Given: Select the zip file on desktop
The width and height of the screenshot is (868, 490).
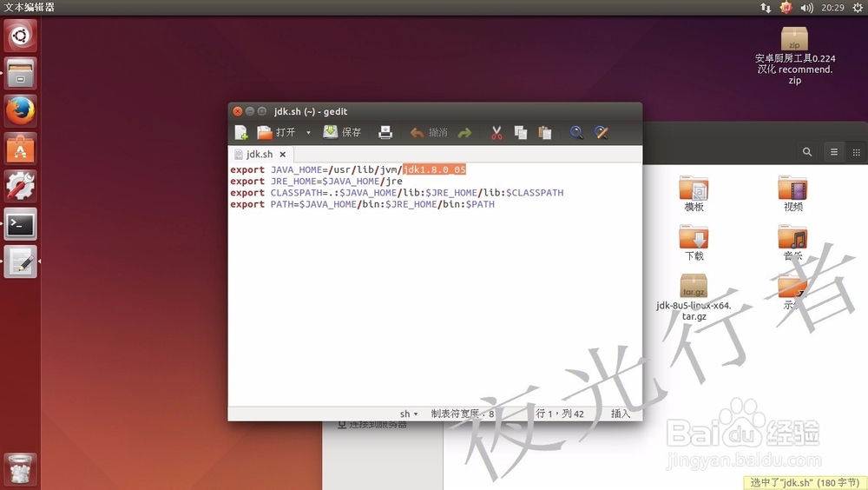Looking at the screenshot, I should coord(795,56).
